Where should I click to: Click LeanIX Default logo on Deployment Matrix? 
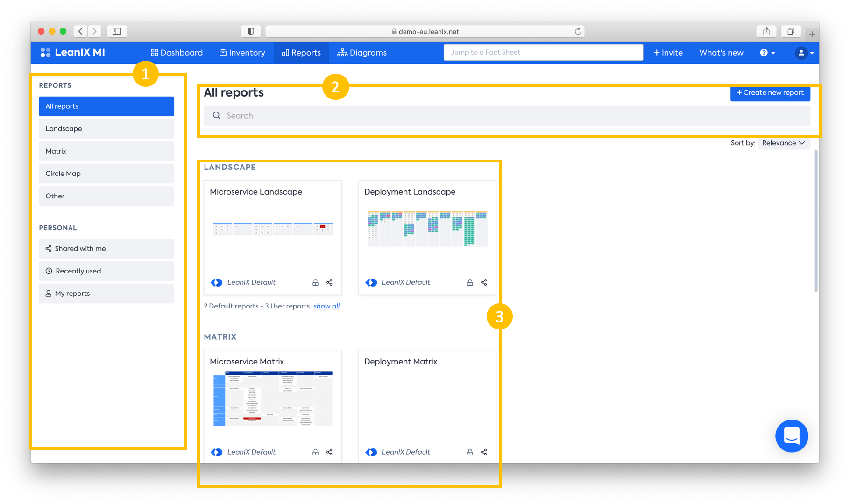[x=371, y=452]
